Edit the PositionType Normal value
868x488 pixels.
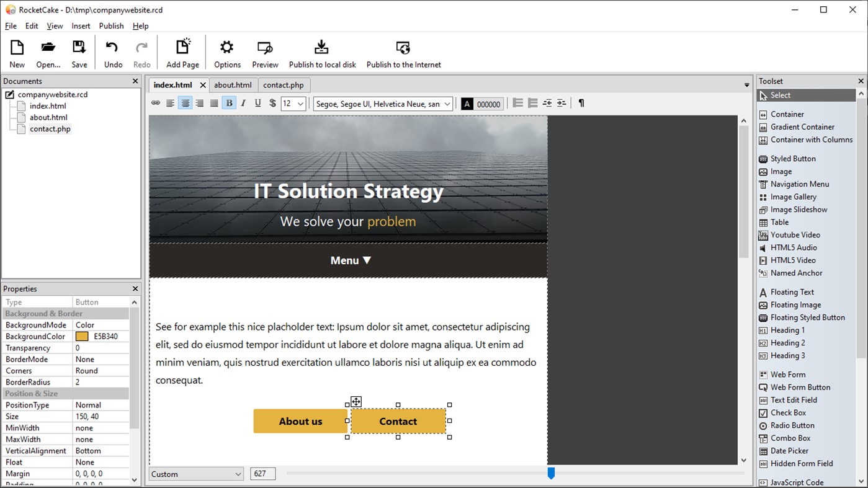(101, 405)
